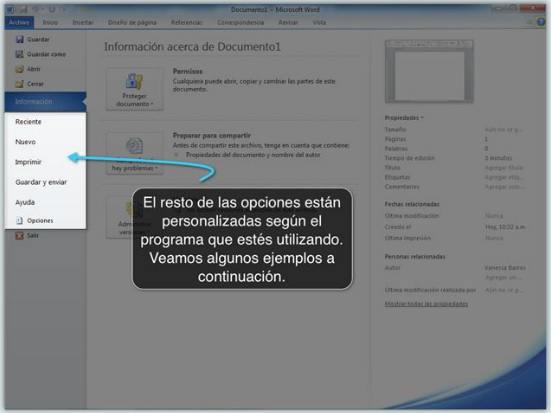Image resolution: width=551 pixels, height=413 pixels.
Task: Click the Preparar para compartir heading
Action: [212, 135]
